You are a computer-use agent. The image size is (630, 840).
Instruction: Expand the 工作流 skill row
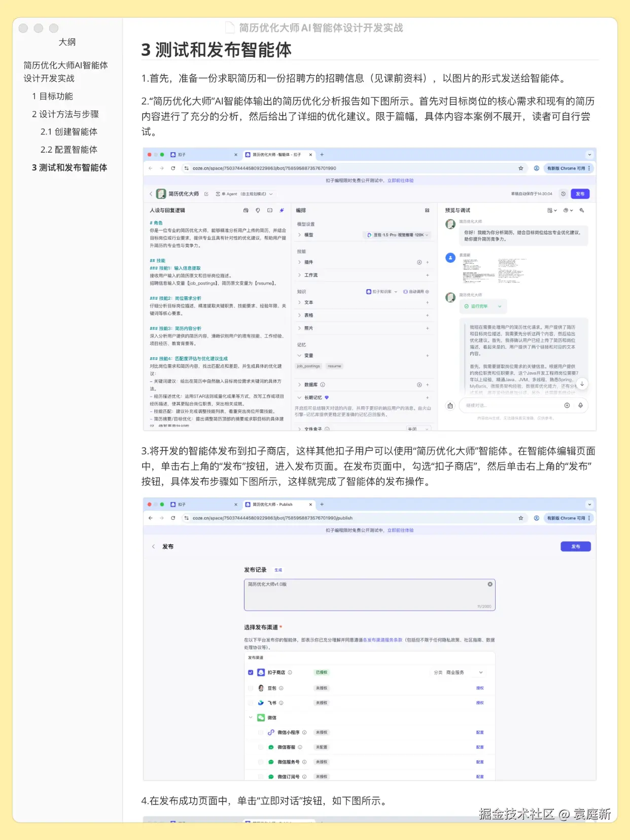300,275
